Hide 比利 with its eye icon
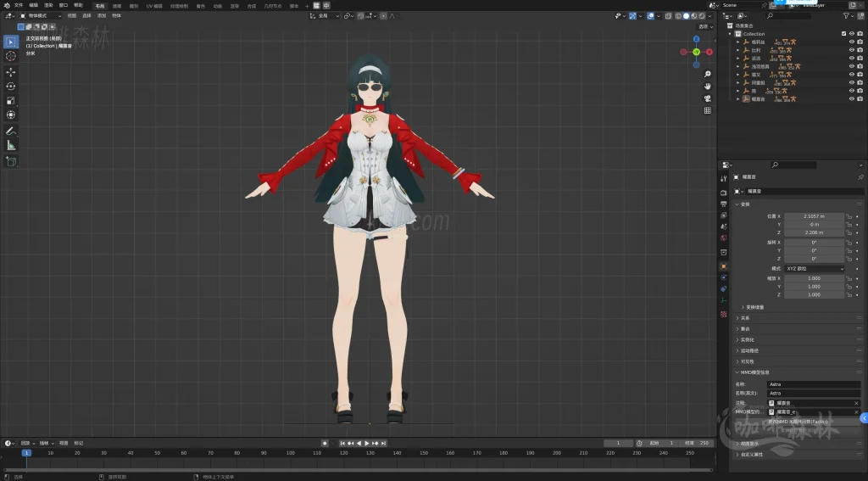Viewport: 868px width, 481px height. point(851,50)
